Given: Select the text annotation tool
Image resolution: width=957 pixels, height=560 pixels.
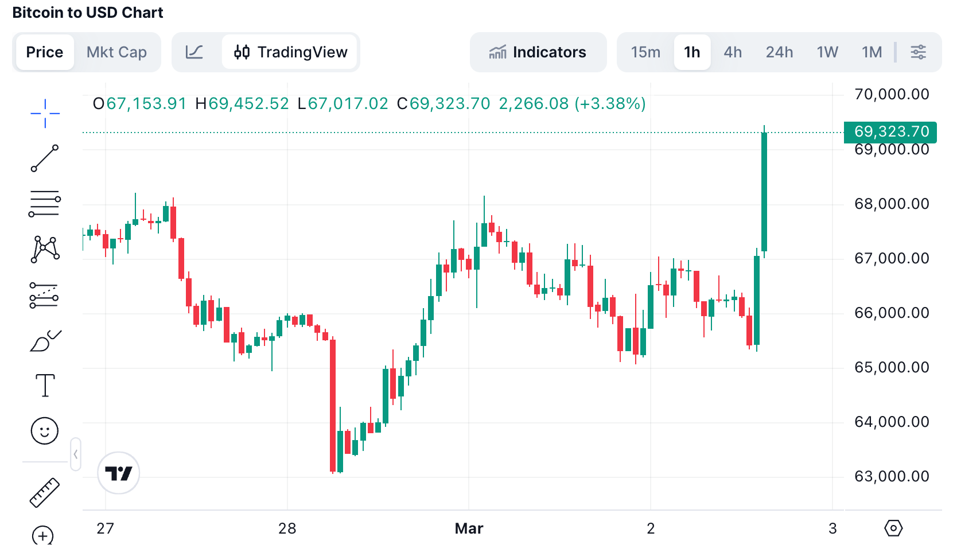Looking at the screenshot, I should coord(45,386).
